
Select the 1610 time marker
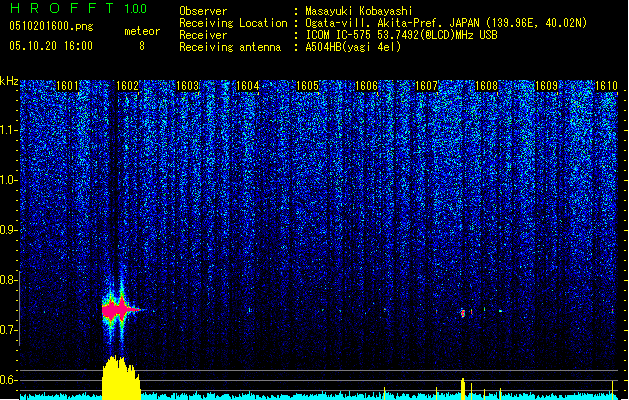pyautogui.click(x=607, y=87)
